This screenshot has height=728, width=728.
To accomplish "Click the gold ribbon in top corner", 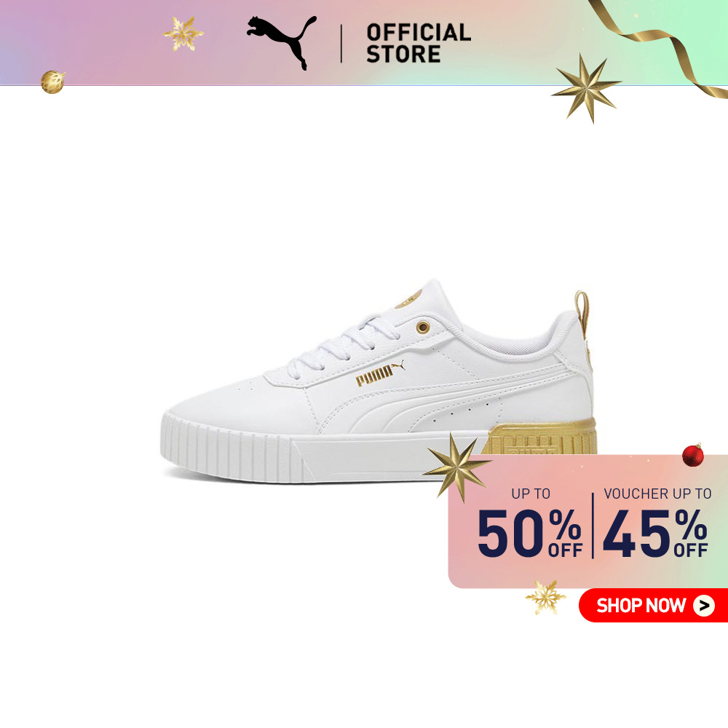I will pyautogui.click(x=660, y=47).
